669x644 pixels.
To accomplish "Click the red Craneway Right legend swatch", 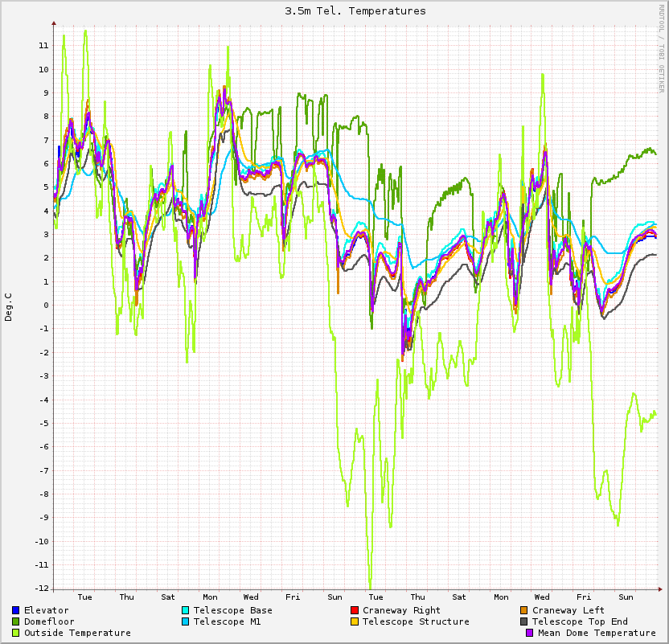I will (355, 611).
